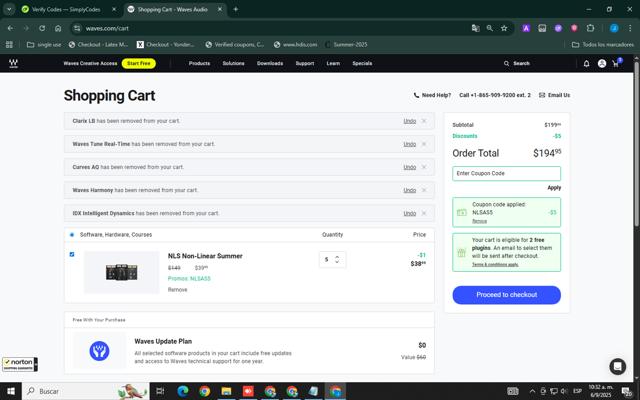640x400 pixels.
Task: Click the page vertical scrollbar
Action: pos(636,143)
